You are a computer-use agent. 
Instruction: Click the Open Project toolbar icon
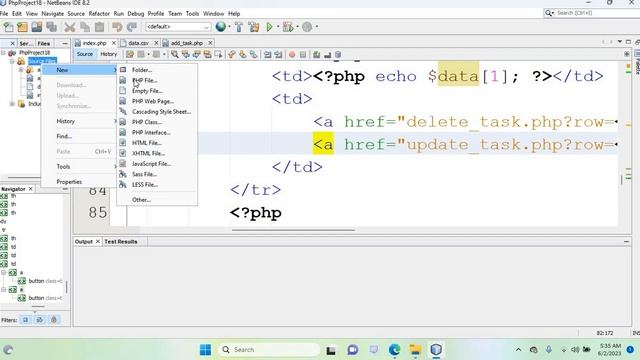point(37,27)
